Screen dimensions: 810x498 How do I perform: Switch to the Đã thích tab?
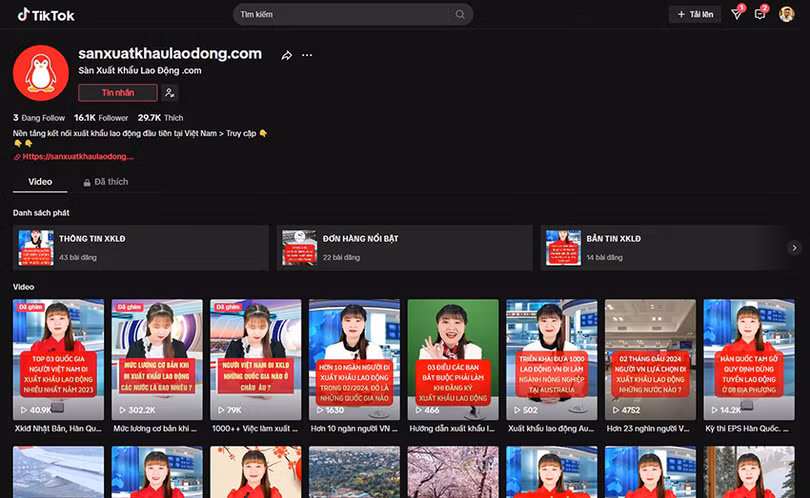pyautogui.click(x=104, y=182)
